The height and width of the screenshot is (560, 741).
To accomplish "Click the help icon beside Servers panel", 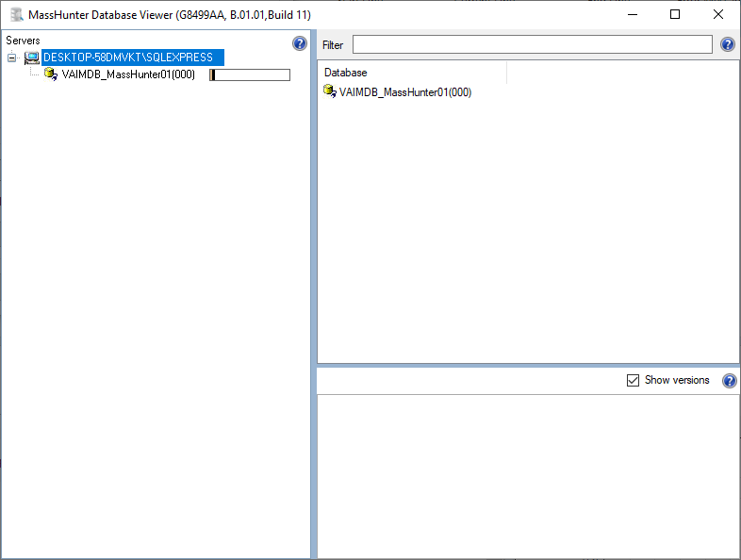I will point(300,43).
